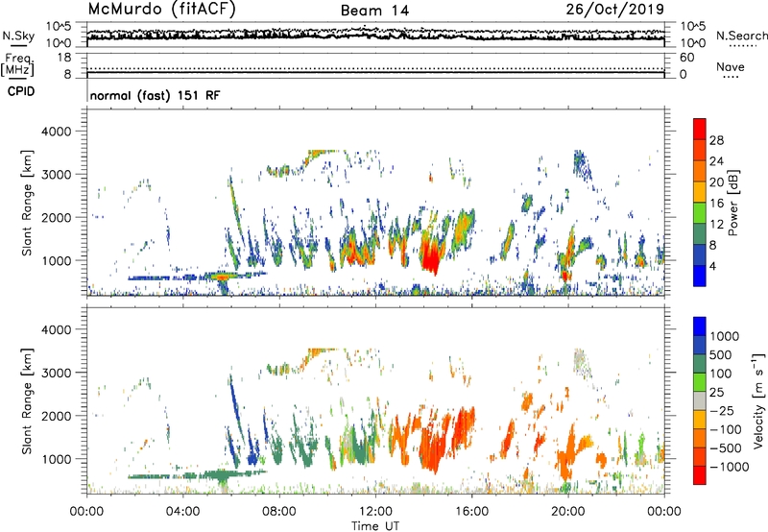Click the '-1000' velocity colorbar tick label
The width and height of the screenshot is (768, 532).
pyautogui.click(x=729, y=467)
